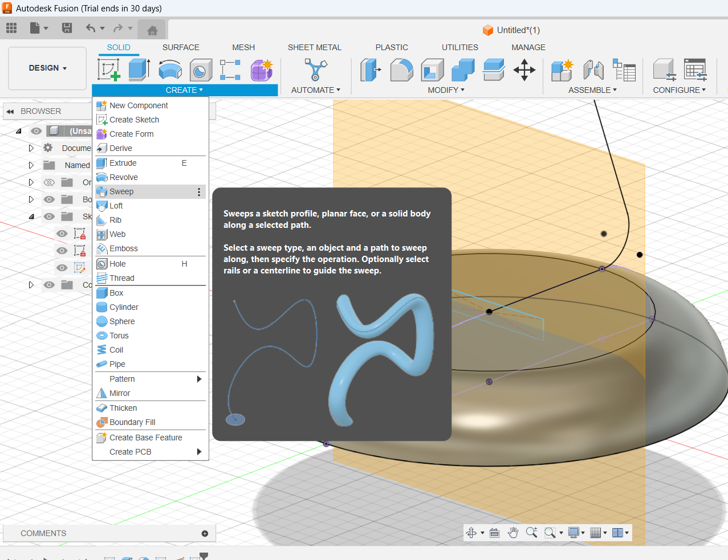Open the Create PCB submenu

pyautogui.click(x=151, y=452)
